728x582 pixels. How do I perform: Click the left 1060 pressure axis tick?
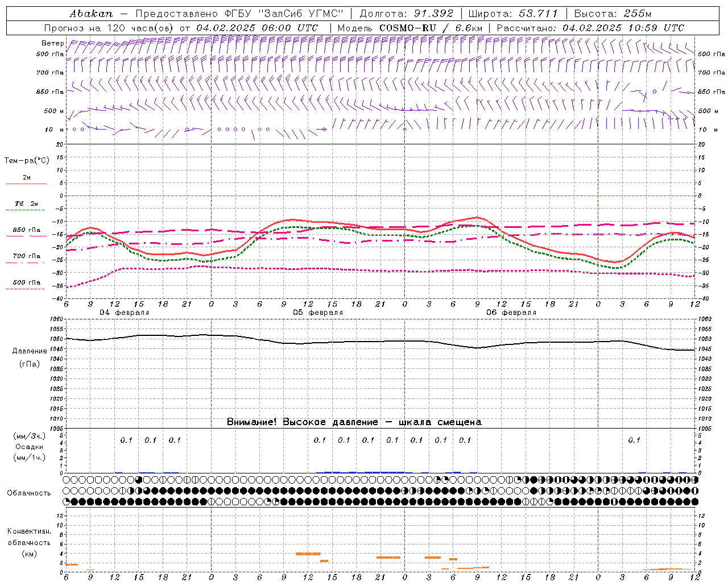tap(58, 319)
